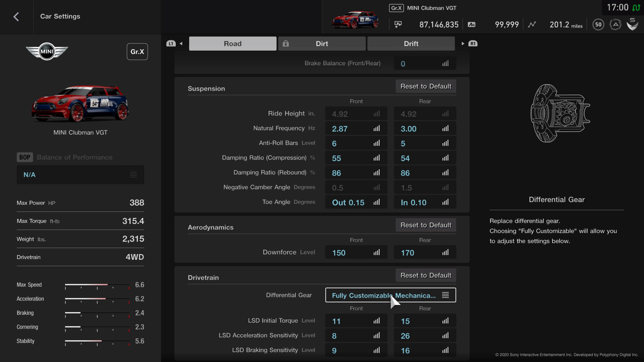Click the distance graph icon beside 201.2 miles

tap(532, 24)
